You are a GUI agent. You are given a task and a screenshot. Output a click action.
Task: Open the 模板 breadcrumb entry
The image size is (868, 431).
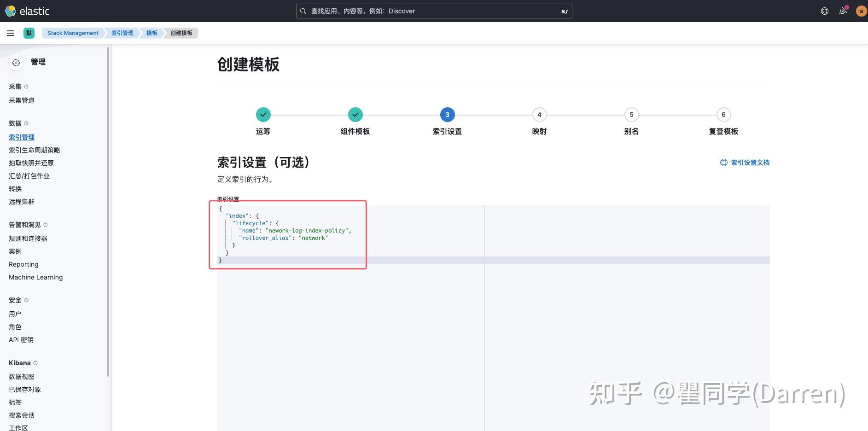[x=151, y=33]
